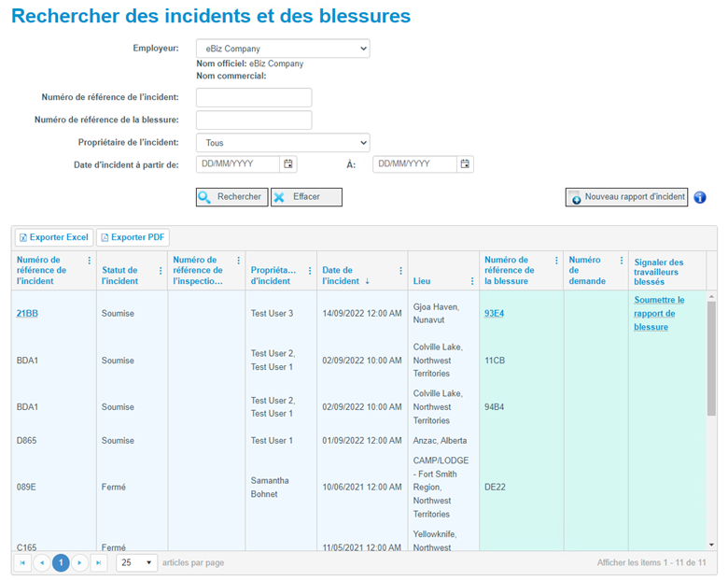
Task: Go to last page of results
Action: pyautogui.click(x=98, y=563)
